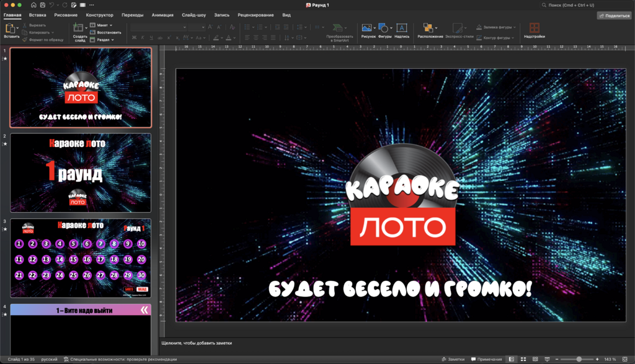Viewport: 635px width, 364px height.
Task: Expand Shape fill (Заливка фигуры) dropdown
Action: coord(515,27)
